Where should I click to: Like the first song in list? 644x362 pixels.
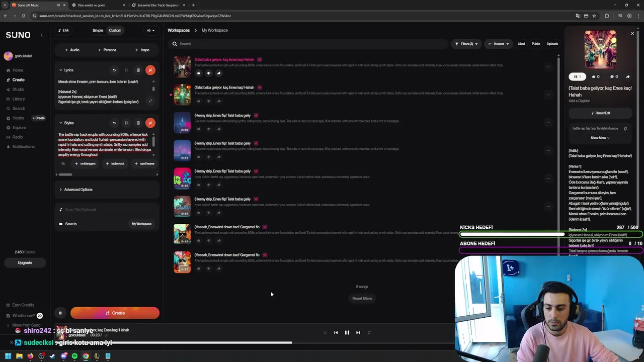(199, 73)
